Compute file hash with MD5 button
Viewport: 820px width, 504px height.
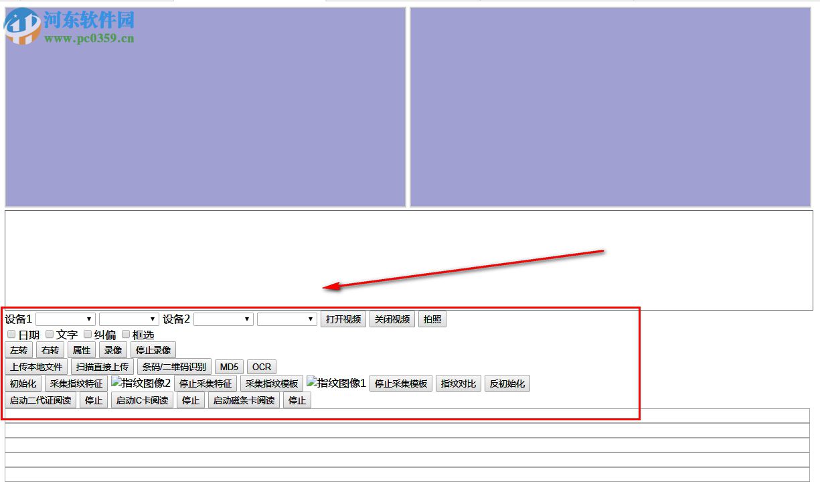coord(228,367)
